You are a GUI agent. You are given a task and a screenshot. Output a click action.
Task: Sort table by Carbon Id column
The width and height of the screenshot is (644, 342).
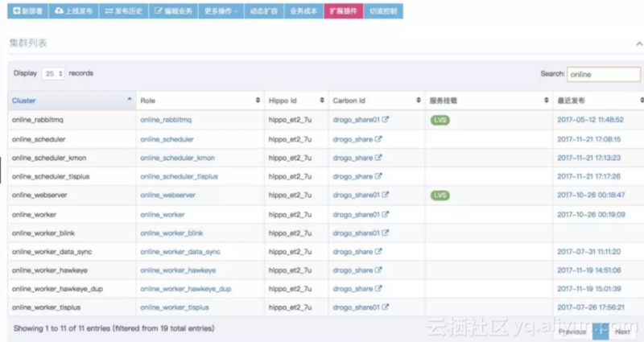coord(377,101)
